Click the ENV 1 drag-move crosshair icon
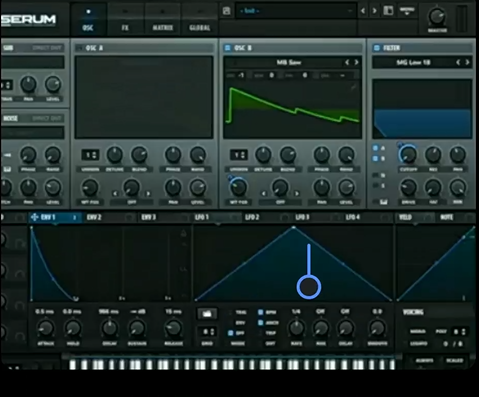 pos(34,217)
